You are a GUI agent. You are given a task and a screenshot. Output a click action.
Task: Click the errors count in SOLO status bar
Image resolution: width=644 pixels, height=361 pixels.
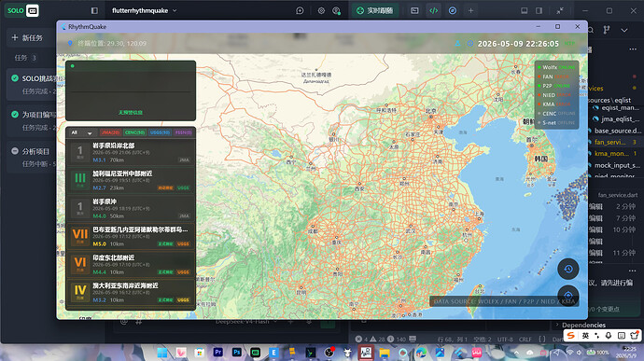(x=361, y=340)
